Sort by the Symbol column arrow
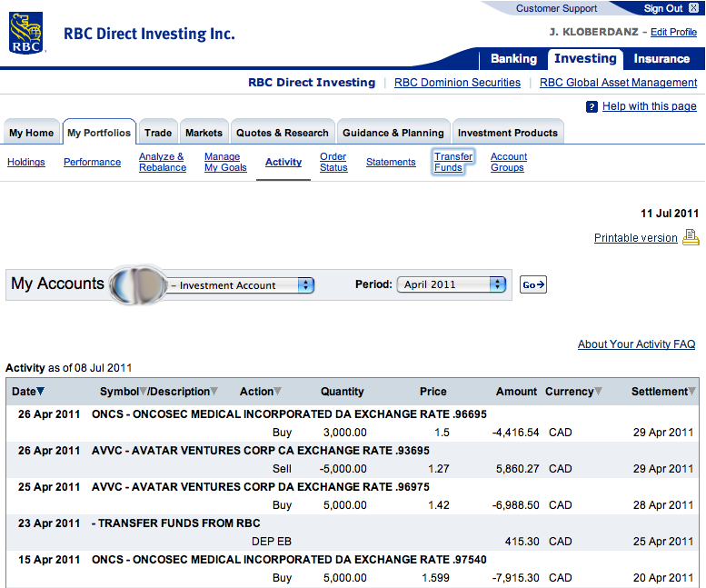 click(x=144, y=392)
